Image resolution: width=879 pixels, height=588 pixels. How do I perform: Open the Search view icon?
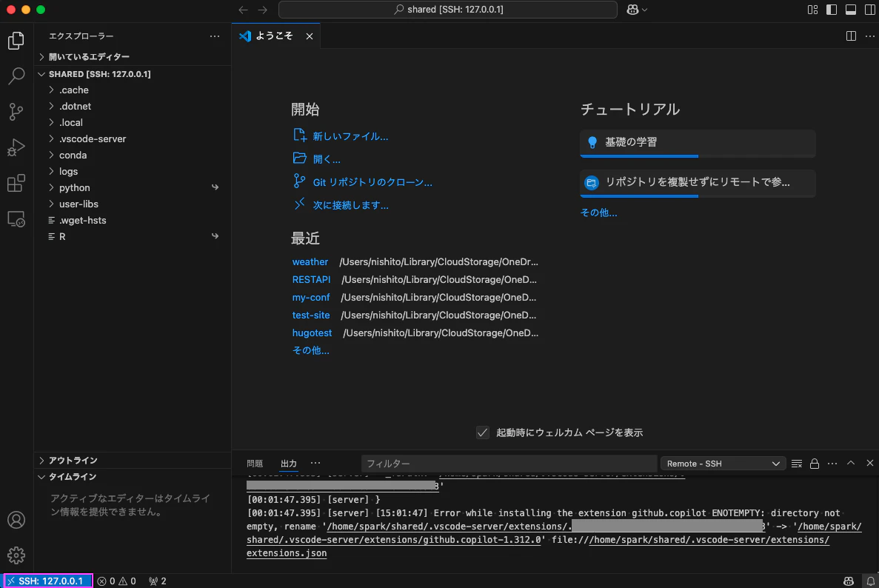(x=16, y=76)
